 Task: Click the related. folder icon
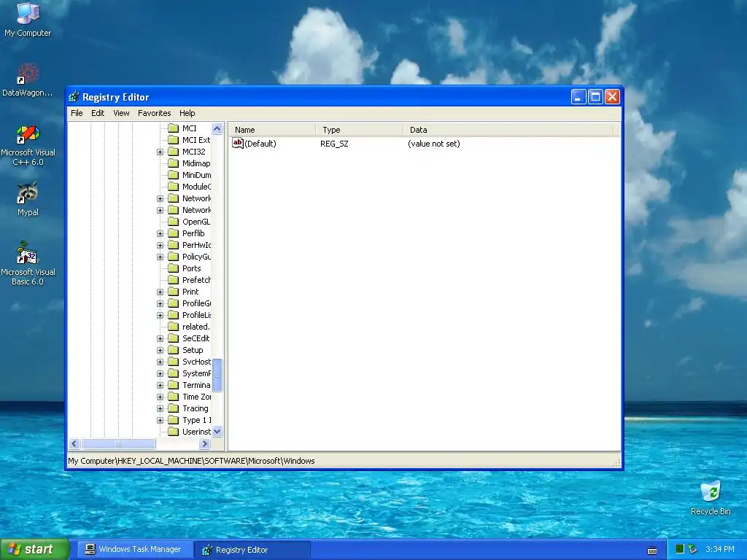(174, 327)
